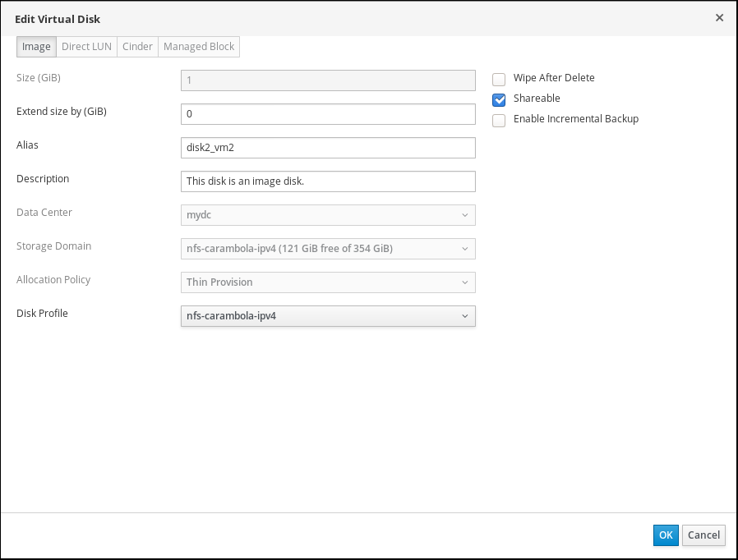The width and height of the screenshot is (738, 560).
Task: Close the Edit Virtual Disk dialog
Action: pyautogui.click(x=719, y=17)
